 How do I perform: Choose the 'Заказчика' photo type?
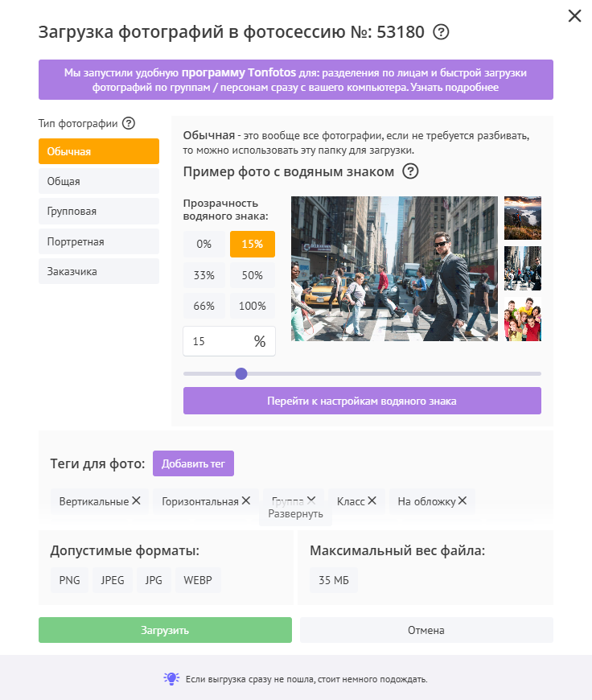(x=99, y=272)
